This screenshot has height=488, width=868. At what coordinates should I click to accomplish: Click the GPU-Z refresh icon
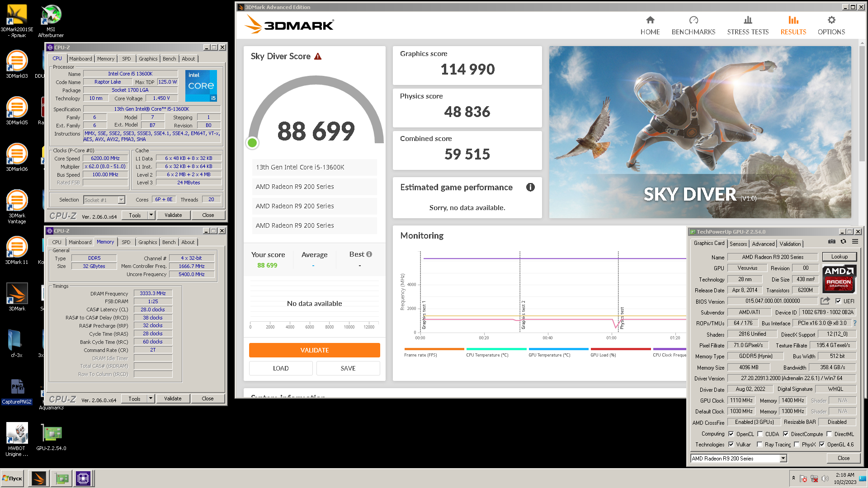point(843,242)
